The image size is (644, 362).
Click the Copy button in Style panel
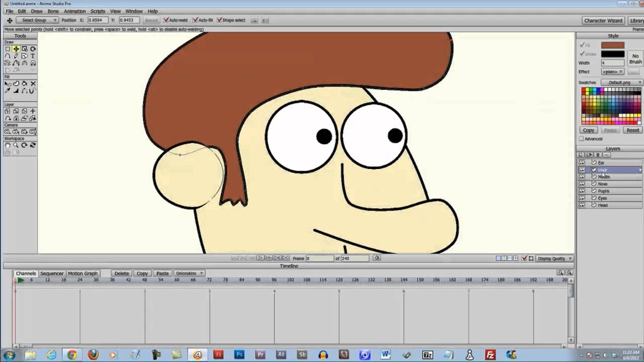(589, 130)
